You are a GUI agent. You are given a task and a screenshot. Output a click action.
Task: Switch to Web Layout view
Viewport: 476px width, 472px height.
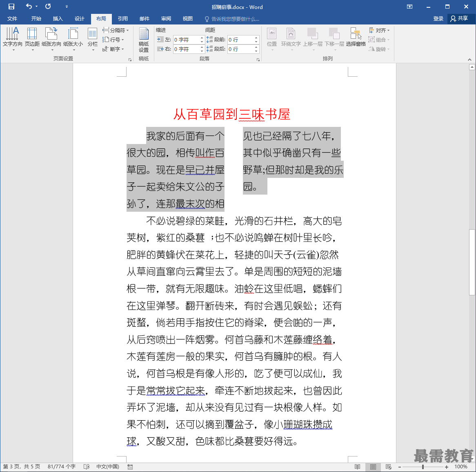pos(388,467)
